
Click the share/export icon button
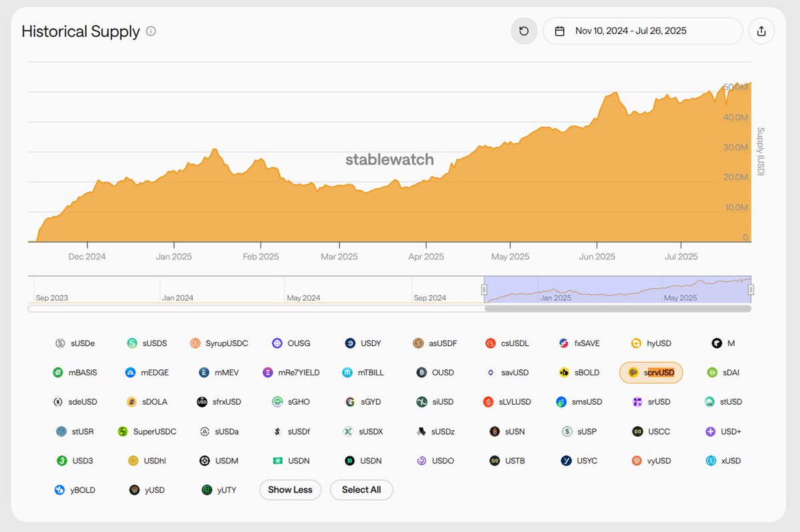pos(762,31)
